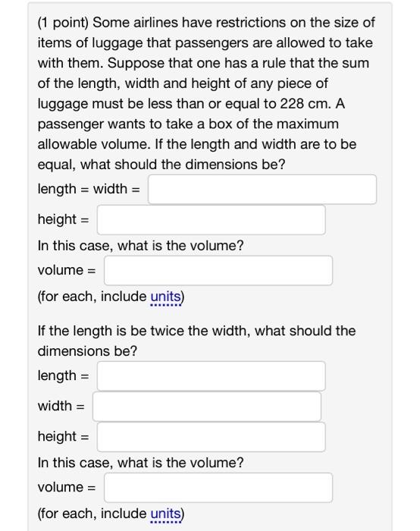Click the last 'volume =' label
This screenshot has width=420, height=531.
tap(67, 487)
